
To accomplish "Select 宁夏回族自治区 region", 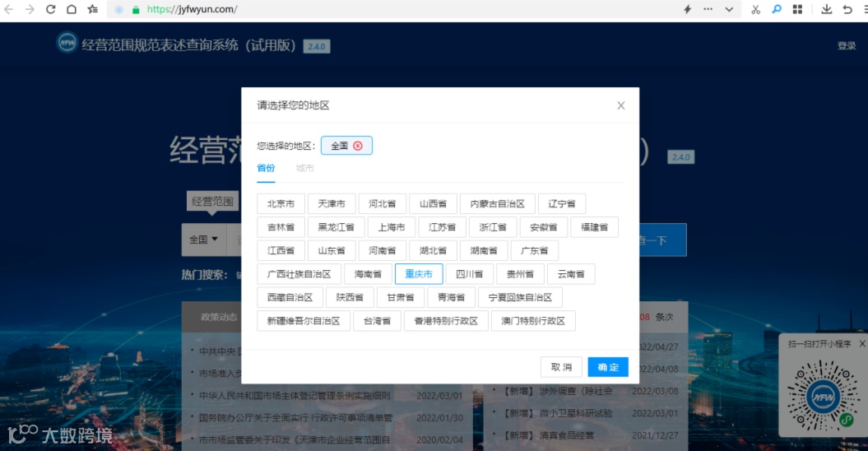I will click(x=520, y=298).
